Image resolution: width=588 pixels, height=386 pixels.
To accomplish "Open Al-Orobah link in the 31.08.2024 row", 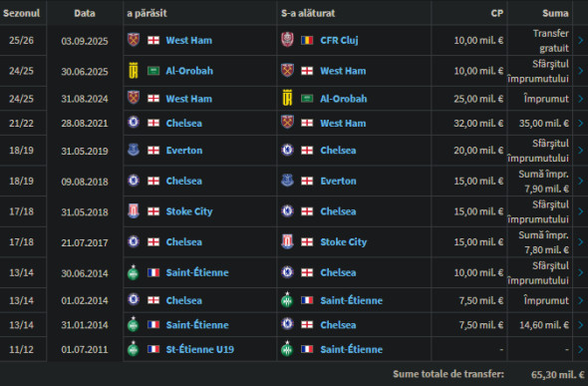I will coord(343,99).
